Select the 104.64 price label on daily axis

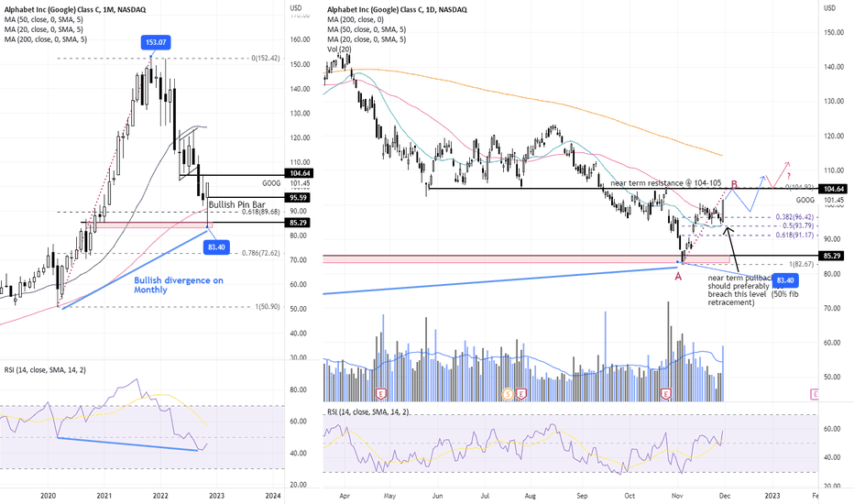tap(831, 189)
